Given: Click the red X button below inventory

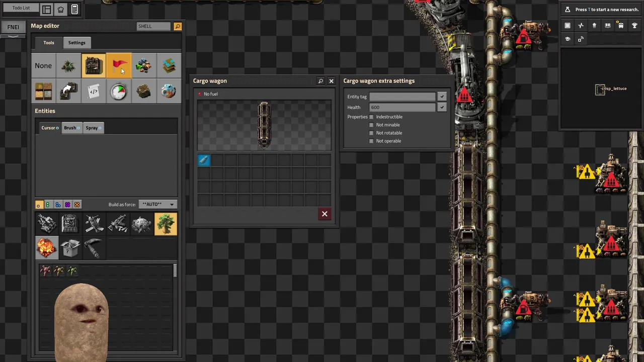Looking at the screenshot, I should (x=325, y=214).
